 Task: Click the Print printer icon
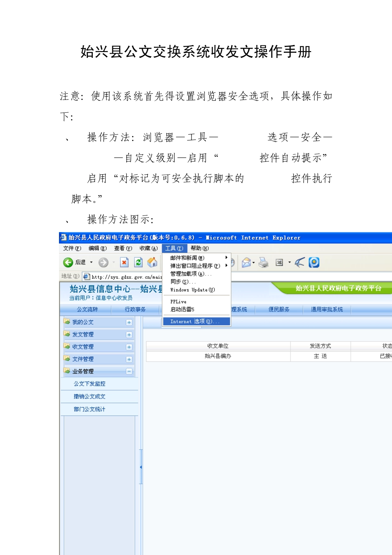coord(264,262)
